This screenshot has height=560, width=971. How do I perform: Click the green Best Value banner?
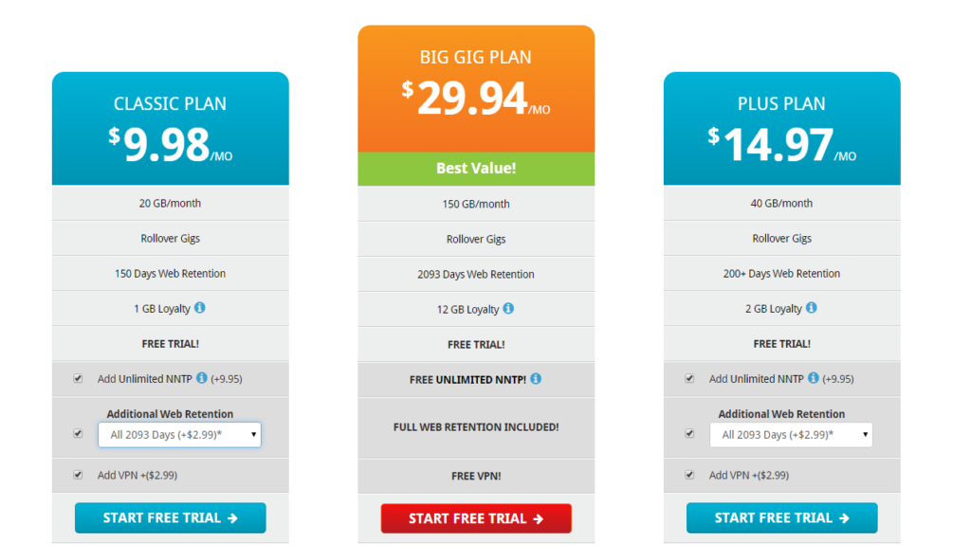[476, 169]
